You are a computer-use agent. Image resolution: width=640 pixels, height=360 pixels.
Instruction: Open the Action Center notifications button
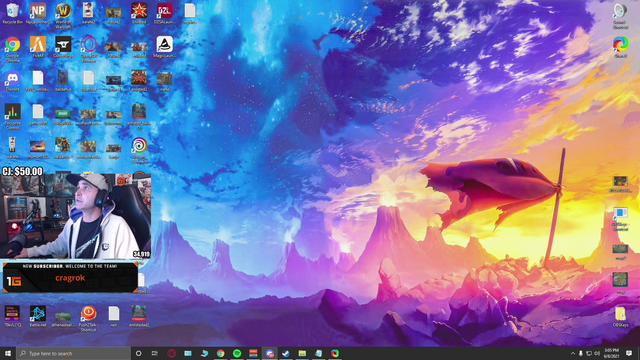click(x=629, y=353)
